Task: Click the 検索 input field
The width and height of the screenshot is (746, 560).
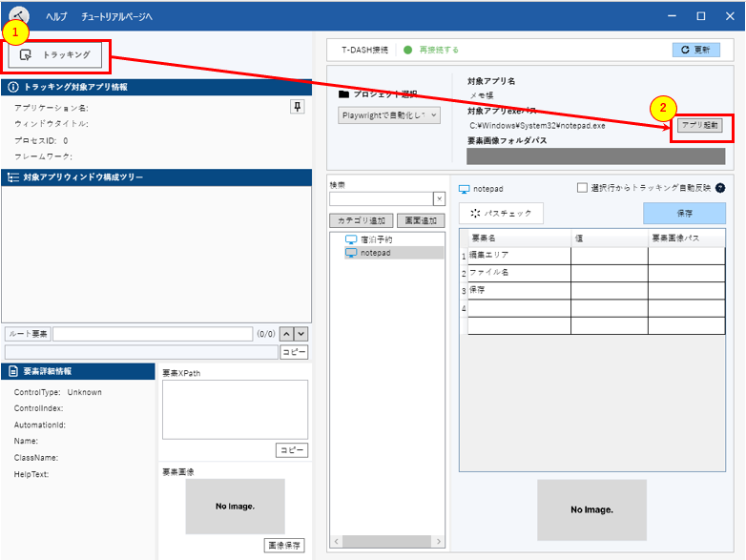Action: coord(381,198)
